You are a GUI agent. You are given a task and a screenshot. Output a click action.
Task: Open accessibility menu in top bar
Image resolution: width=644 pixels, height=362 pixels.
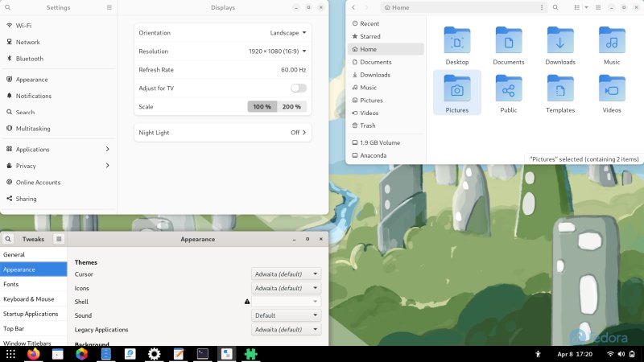coord(538,354)
